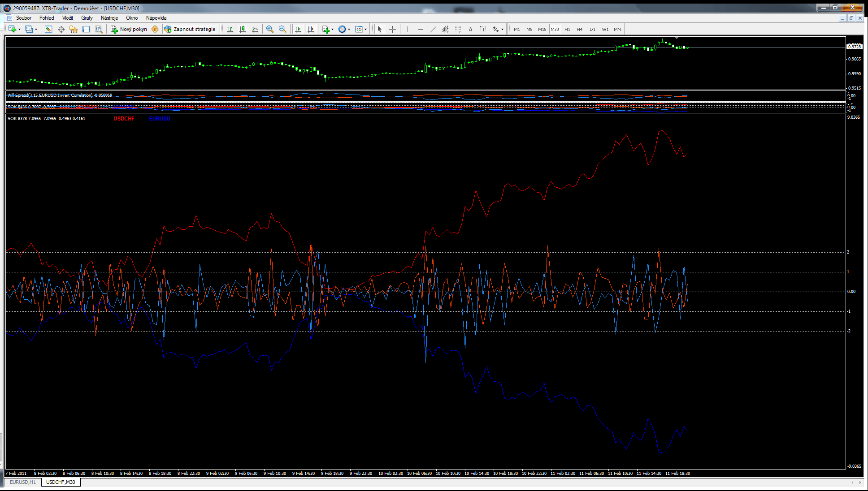Click Nový pokyn new order button

click(129, 29)
